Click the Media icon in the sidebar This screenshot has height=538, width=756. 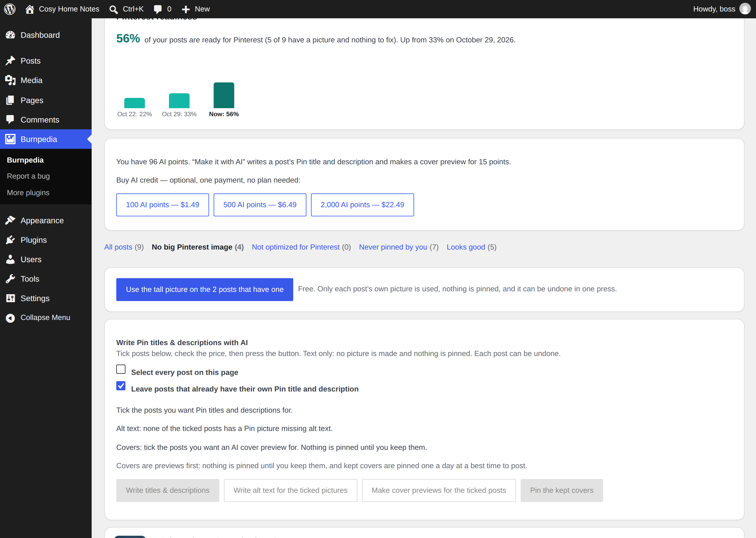point(10,80)
